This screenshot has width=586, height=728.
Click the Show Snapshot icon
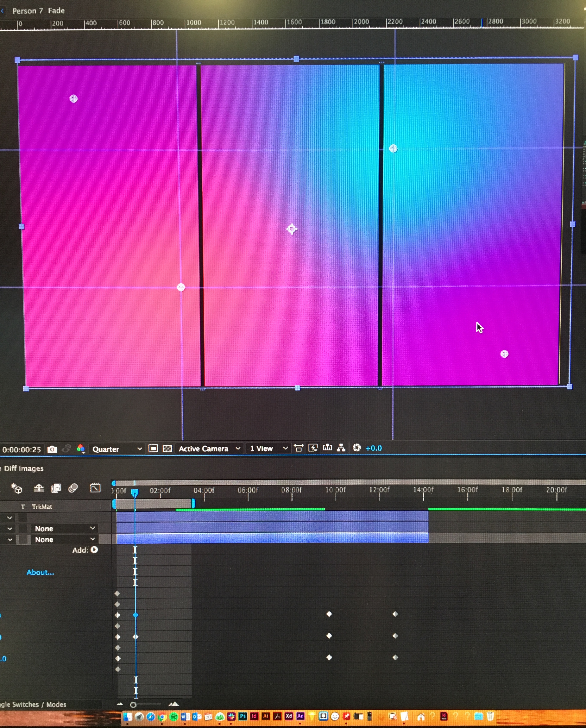[66, 449]
